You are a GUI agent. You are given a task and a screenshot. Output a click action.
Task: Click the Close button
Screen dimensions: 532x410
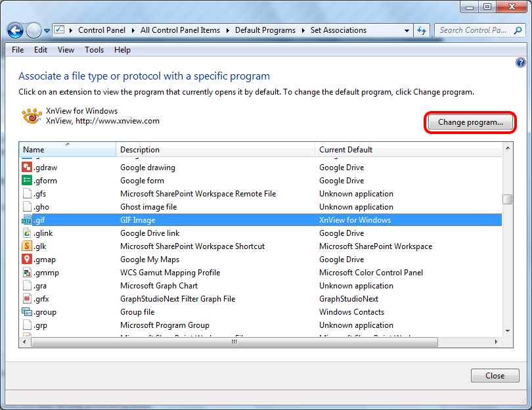pos(495,375)
